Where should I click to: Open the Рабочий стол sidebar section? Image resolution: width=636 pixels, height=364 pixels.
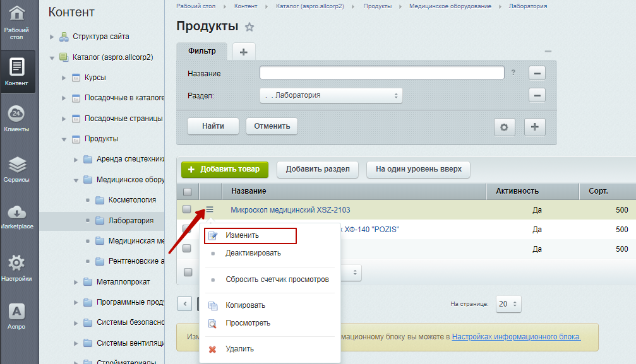(16, 22)
